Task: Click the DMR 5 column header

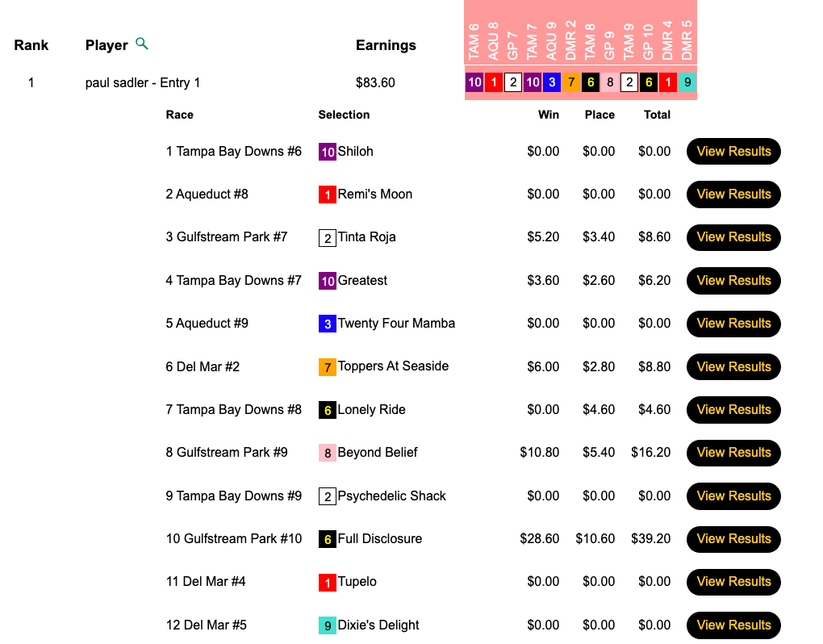Action: click(687, 42)
